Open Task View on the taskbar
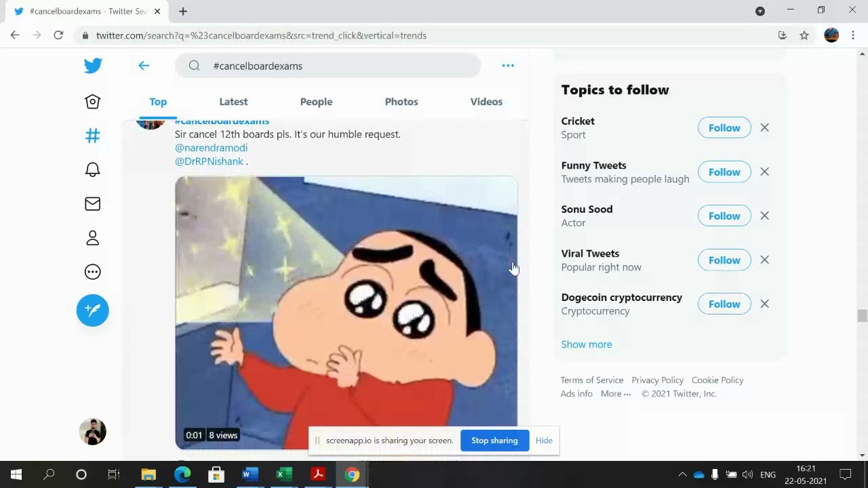The height and width of the screenshot is (488, 868). 114,474
